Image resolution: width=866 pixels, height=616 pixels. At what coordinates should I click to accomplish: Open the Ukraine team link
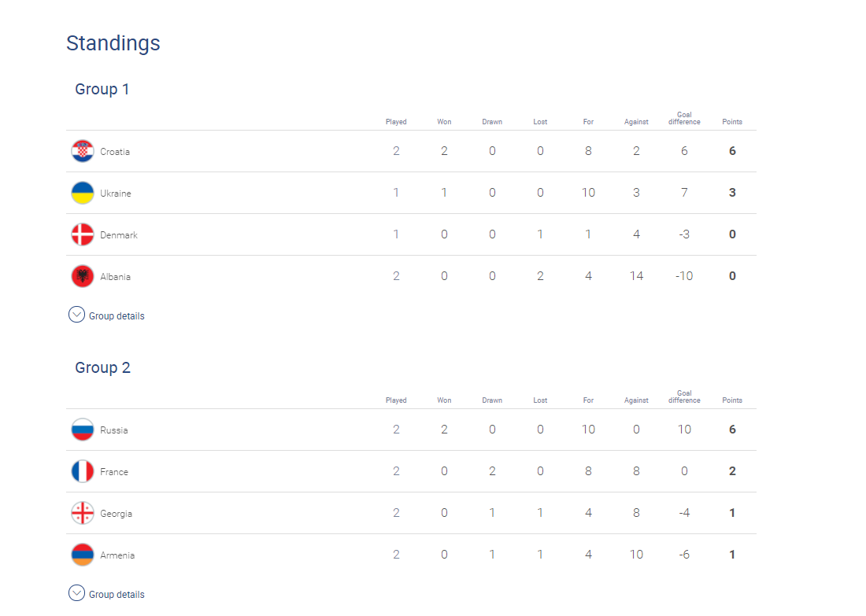click(x=116, y=194)
